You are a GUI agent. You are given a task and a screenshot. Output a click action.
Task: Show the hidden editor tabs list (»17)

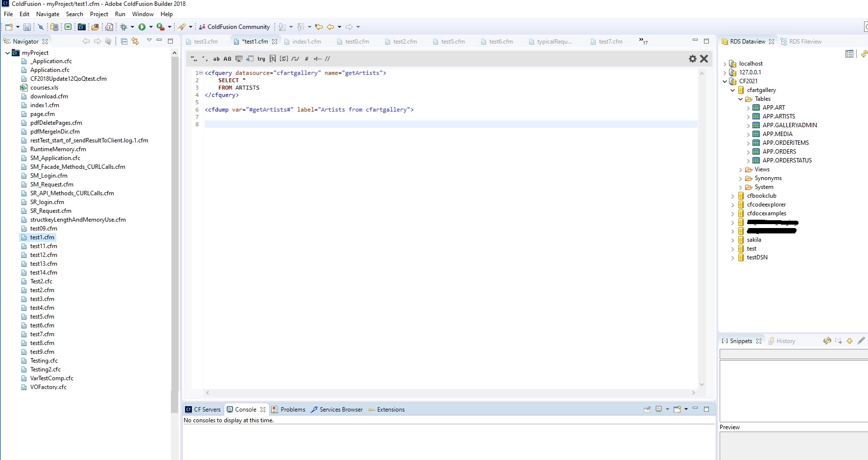(x=643, y=41)
